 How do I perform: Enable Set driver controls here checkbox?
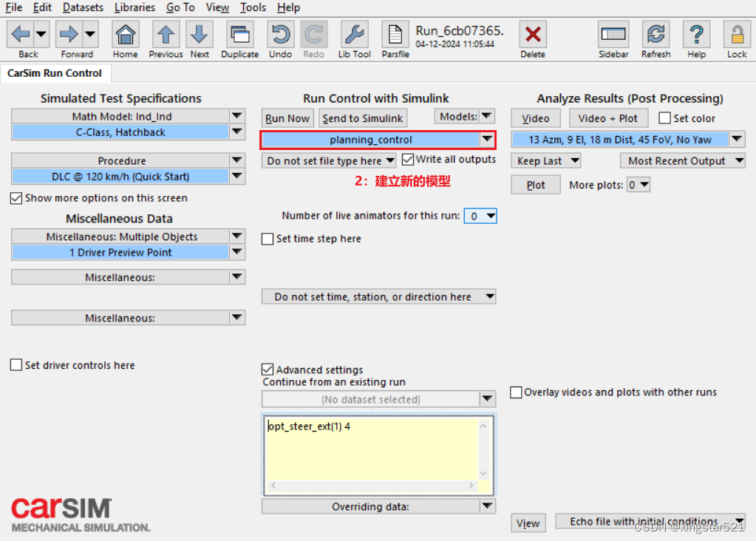coord(16,365)
